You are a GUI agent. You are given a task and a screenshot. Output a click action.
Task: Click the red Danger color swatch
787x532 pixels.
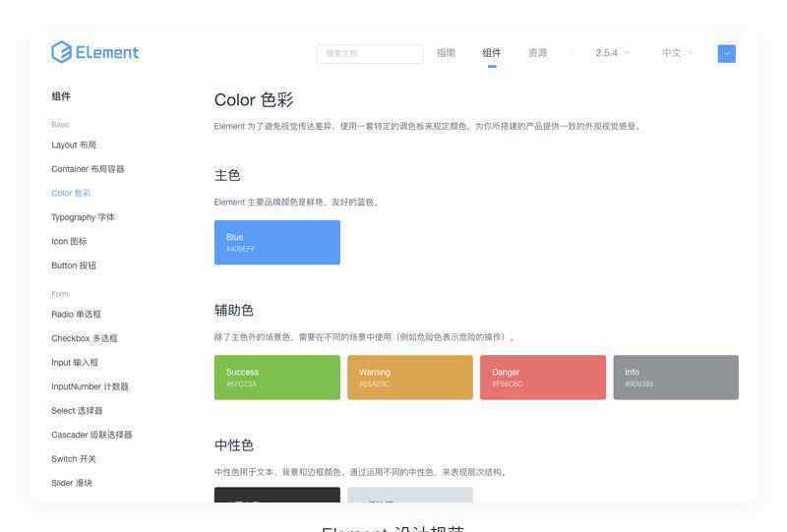tap(543, 378)
